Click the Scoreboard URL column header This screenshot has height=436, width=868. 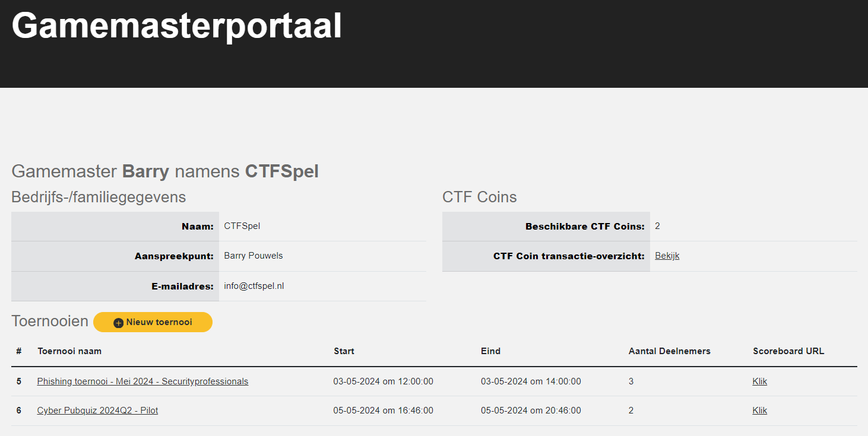pyautogui.click(x=788, y=351)
